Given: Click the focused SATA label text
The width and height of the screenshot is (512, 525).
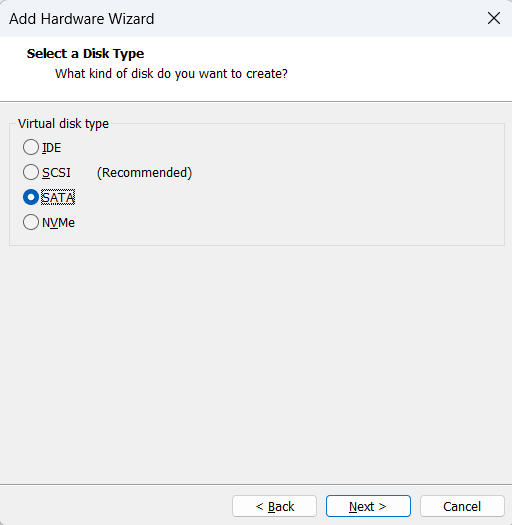Looking at the screenshot, I should [58, 198].
